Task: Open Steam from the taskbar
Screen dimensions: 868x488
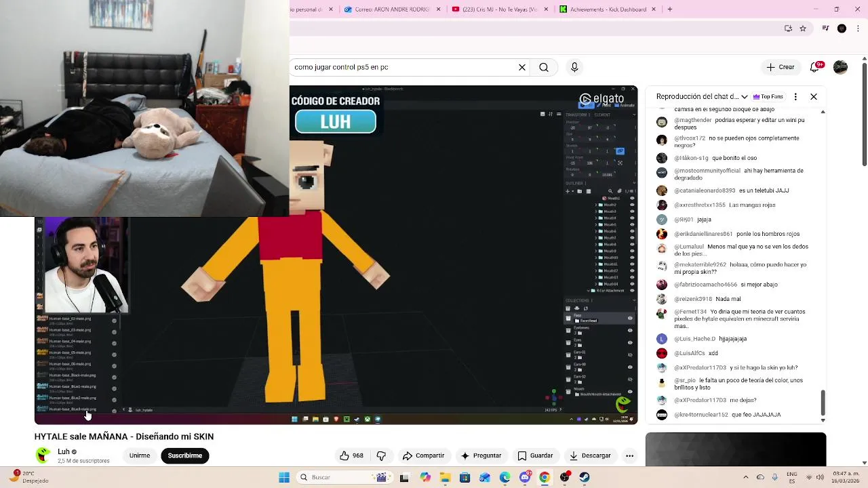Action: tap(585, 477)
